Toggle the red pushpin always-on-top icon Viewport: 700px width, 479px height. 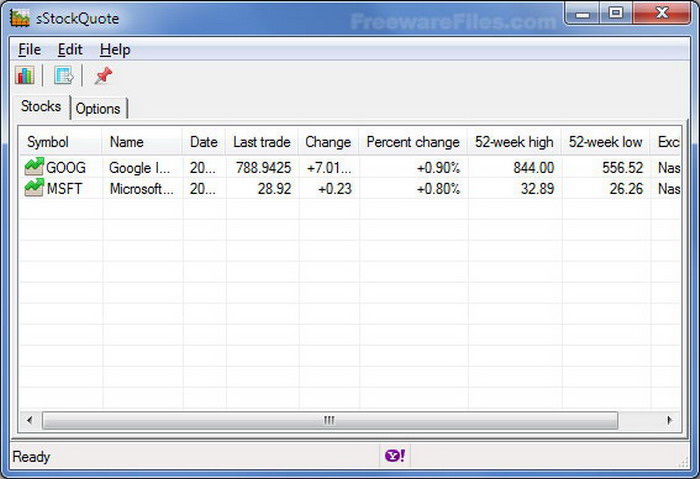click(x=103, y=75)
